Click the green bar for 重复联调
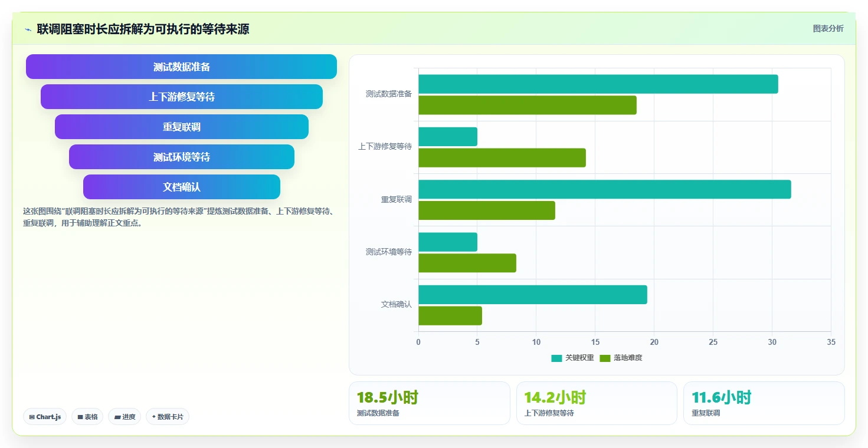Viewport: 868px width, 448px height. [x=487, y=210]
